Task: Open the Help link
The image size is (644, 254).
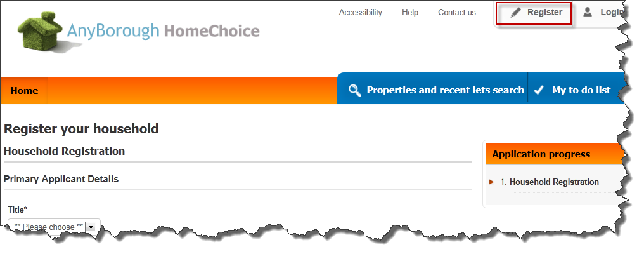Action: [x=410, y=13]
